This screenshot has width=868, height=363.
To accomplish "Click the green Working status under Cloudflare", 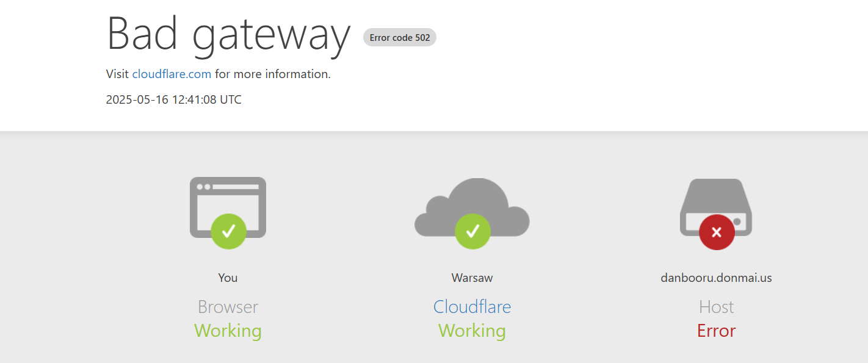I will point(472,331).
